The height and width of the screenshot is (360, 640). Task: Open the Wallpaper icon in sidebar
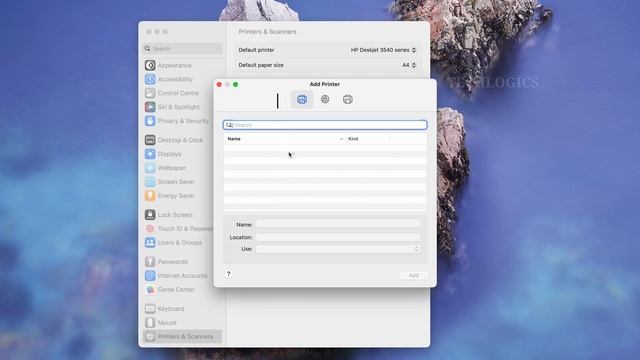point(150,168)
